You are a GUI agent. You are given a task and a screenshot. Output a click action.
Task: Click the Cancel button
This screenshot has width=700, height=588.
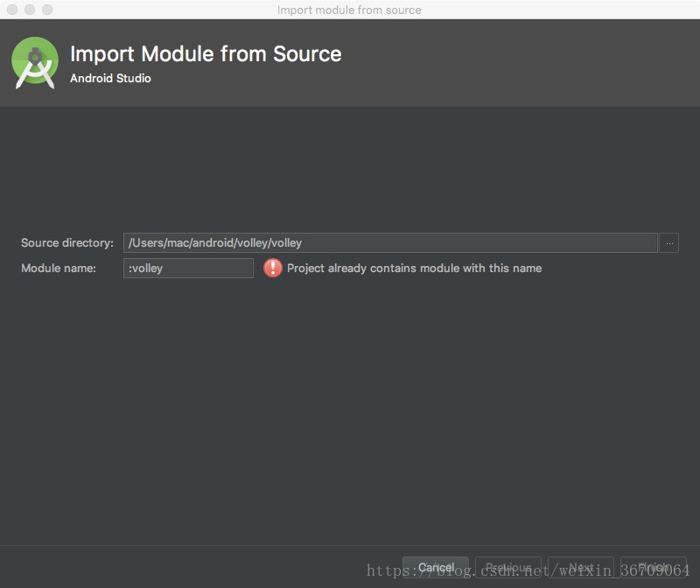click(436, 568)
